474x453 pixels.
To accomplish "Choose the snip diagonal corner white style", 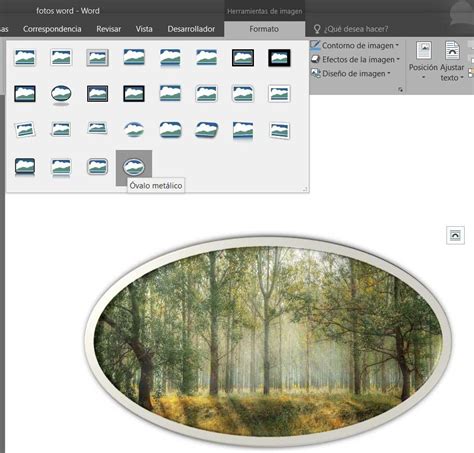I will click(243, 94).
